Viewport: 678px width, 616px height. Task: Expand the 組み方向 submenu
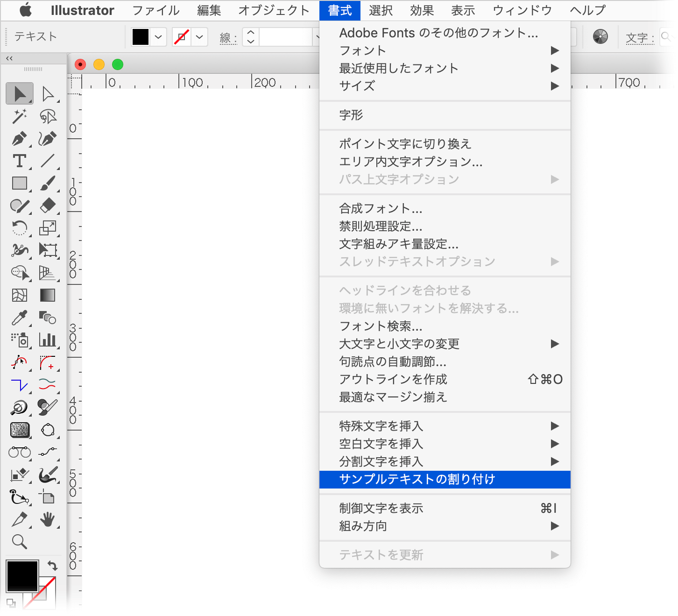pyautogui.click(x=445, y=526)
